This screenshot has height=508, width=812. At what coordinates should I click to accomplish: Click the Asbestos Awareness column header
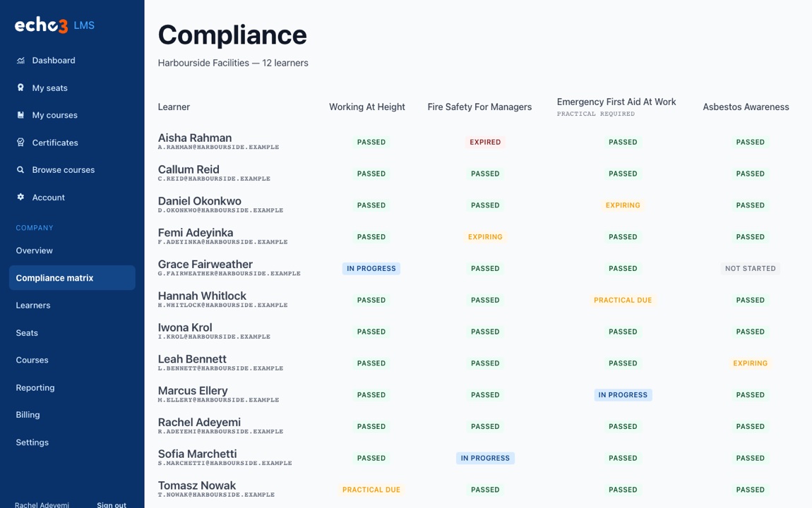point(746,107)
